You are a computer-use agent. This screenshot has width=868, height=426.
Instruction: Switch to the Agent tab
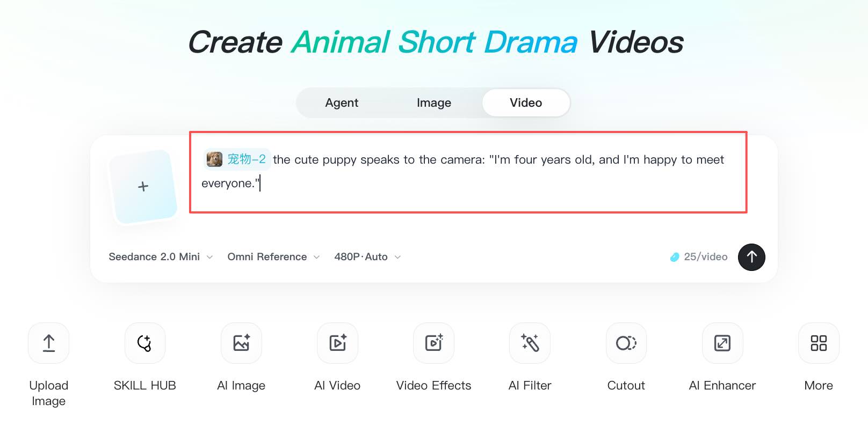pyautogui.click(x=342, y=102)
